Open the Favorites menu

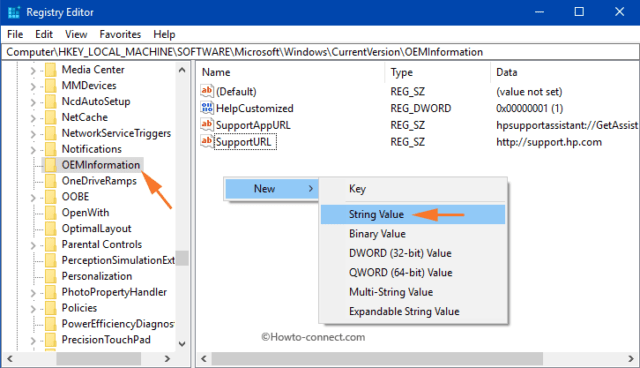(x=120, y=34)
